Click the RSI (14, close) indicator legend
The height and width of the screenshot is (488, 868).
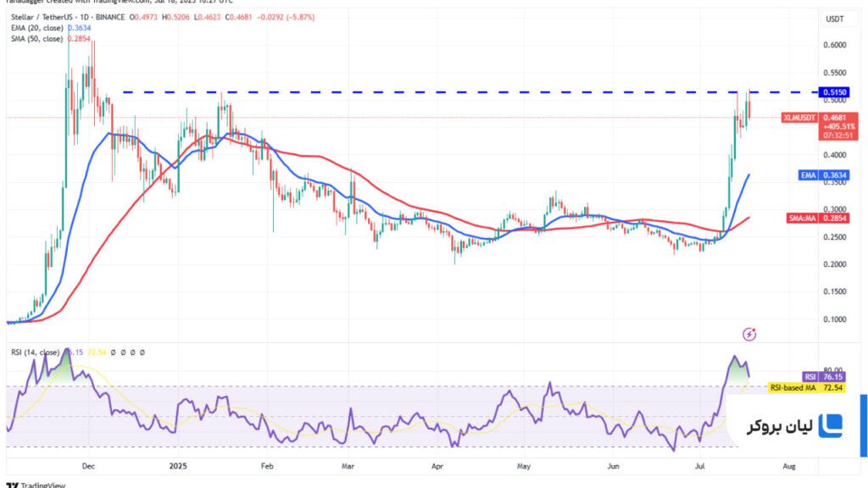coord(35,352)
